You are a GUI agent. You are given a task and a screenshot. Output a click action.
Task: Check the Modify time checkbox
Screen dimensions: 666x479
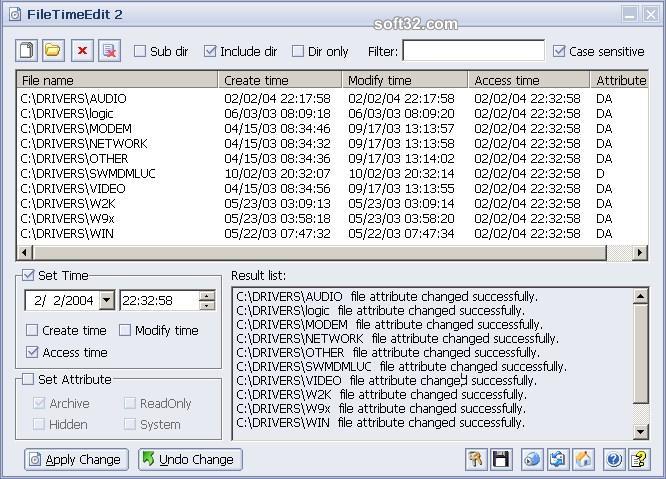coord(125,330)
